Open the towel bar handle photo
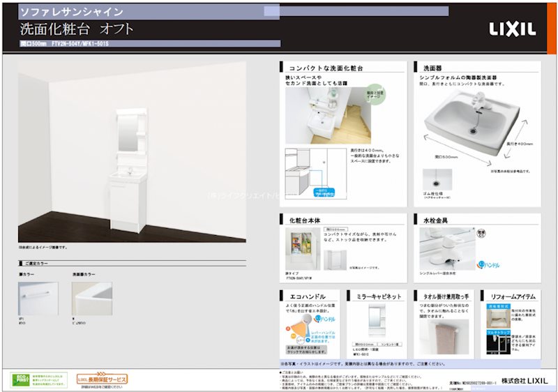The height and width of the screenshot is (392, 558). coord(444,337)
